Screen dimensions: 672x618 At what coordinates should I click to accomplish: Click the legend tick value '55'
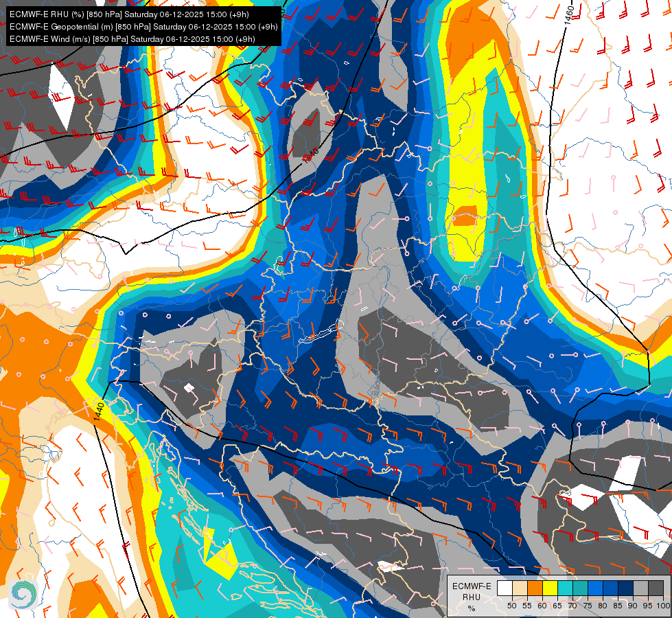pos(527,606)
